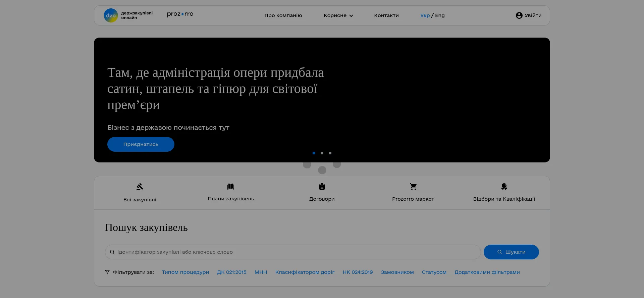This screenshot has width=644, height=298.
Task: Switch to the second carousel slide dot
Action: click(x=322, y=153)
